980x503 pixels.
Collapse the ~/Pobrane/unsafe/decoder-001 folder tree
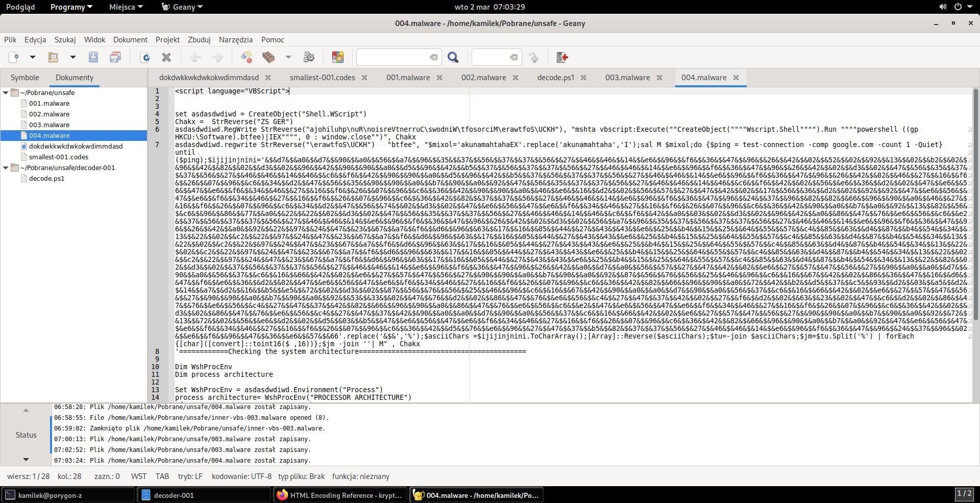click(x=6, y=168)
